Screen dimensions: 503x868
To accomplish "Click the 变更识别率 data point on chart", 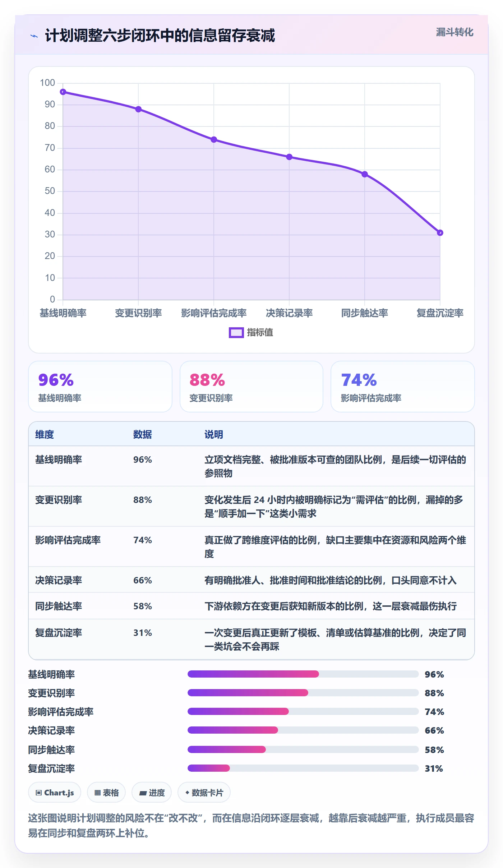I will tap(138, 109).
